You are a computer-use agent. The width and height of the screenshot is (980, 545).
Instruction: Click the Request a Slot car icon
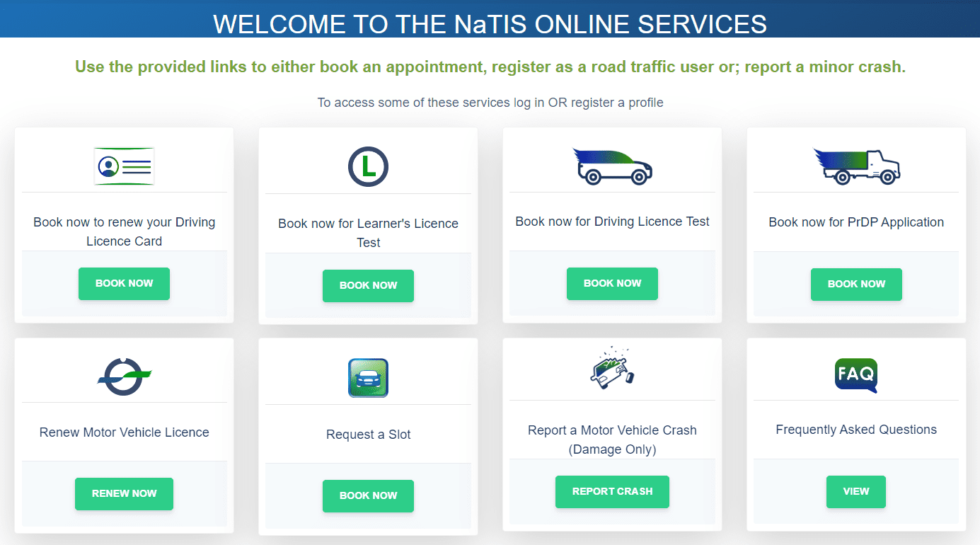point(368,377)
